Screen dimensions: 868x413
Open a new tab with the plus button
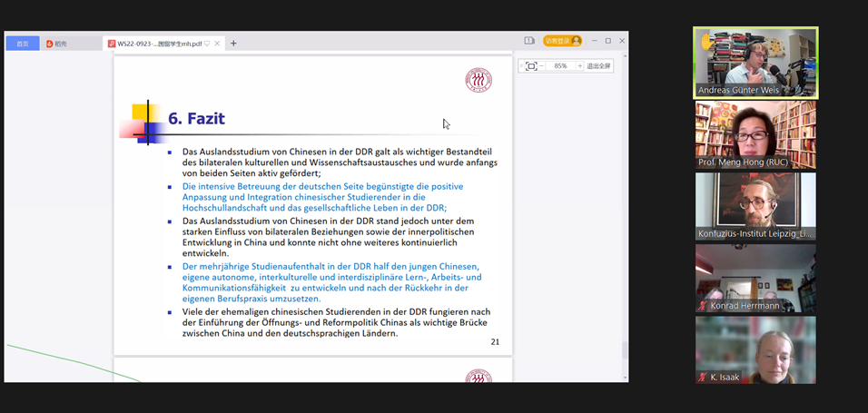pos(233,44)
